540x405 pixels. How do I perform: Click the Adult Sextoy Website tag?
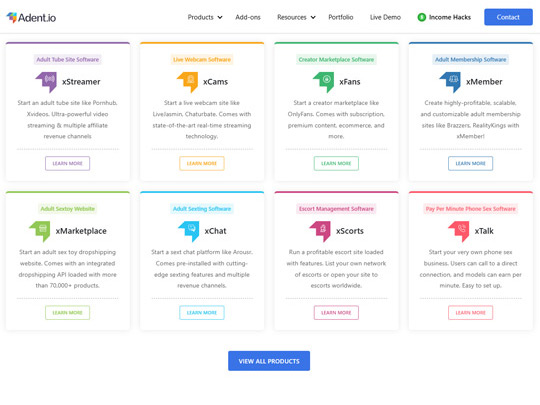click(x=68, y=209)
